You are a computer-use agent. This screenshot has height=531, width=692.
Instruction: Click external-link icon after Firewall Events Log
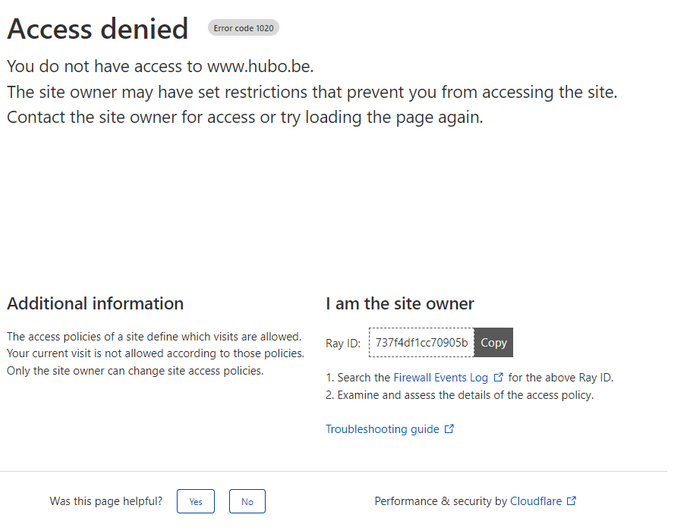[x=498, y=378]
